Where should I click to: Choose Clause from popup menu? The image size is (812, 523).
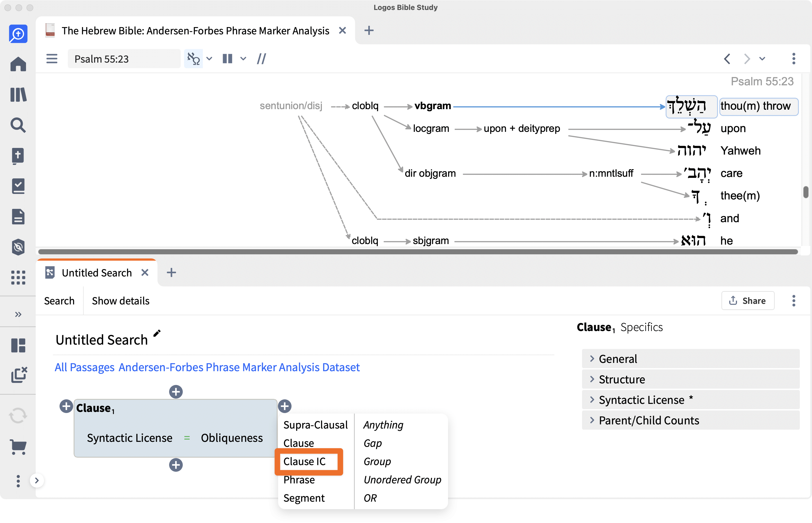(x=299, y=443)
